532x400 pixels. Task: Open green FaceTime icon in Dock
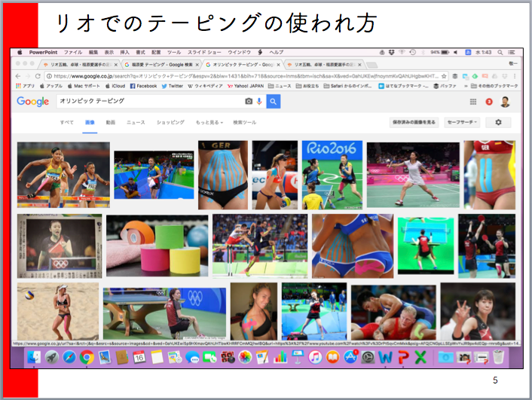(209, 358)
